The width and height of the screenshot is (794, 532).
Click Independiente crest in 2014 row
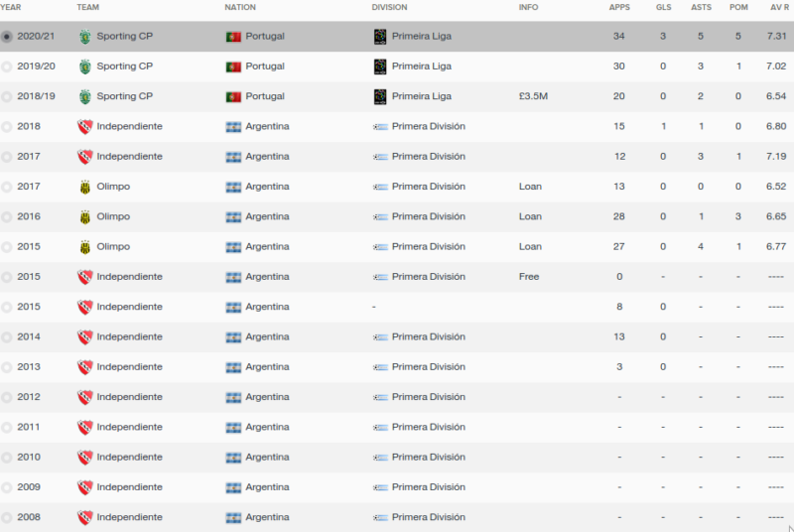(84, 337)
